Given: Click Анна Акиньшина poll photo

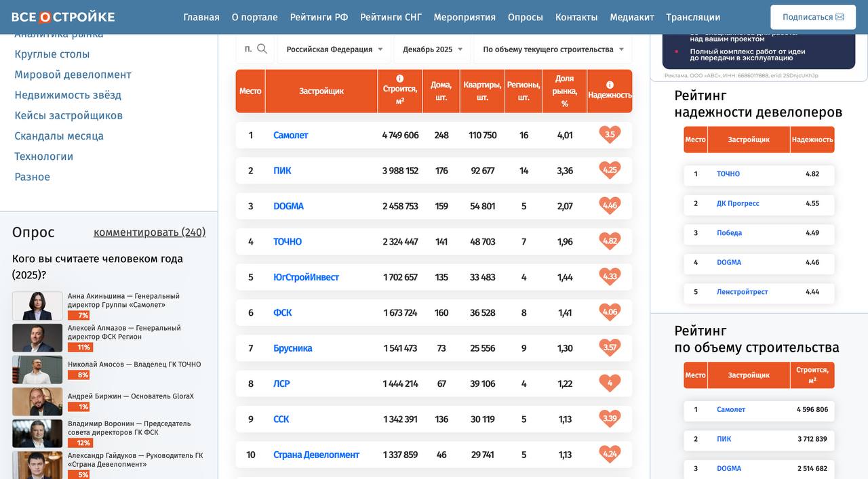Looking at the screenshot, I should coord(37,306).
